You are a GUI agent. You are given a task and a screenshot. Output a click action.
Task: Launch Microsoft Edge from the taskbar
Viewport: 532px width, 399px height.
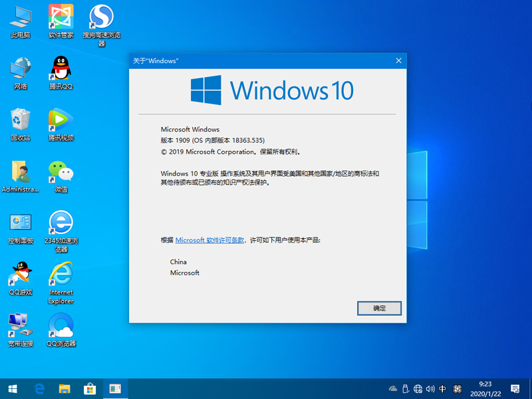[x=39, y=388]
